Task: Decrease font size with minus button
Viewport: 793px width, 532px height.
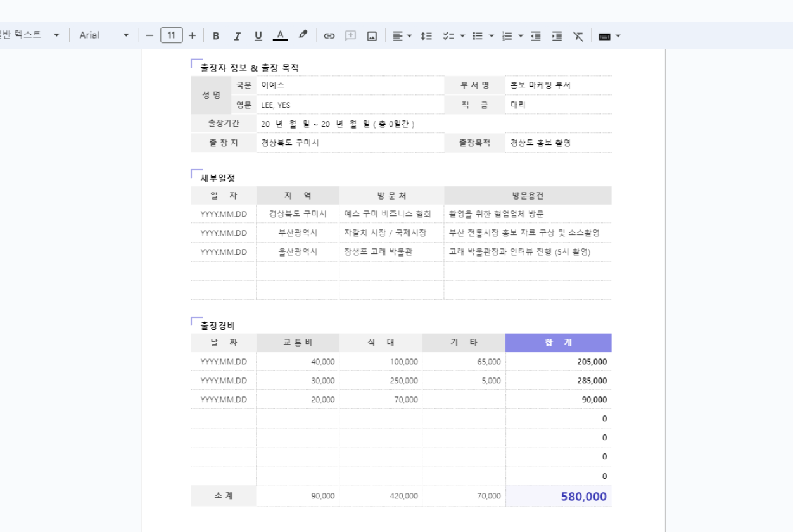Action: [149, 35]
